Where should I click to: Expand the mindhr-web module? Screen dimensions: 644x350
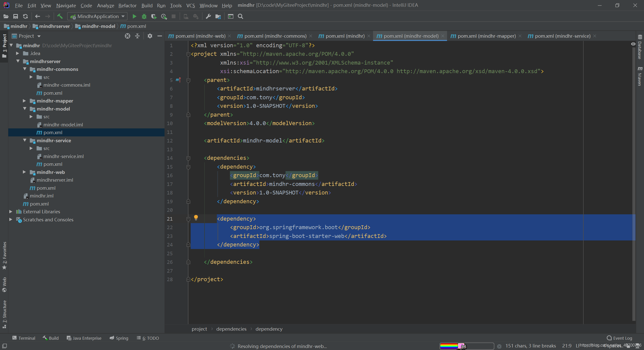[24, 172]
